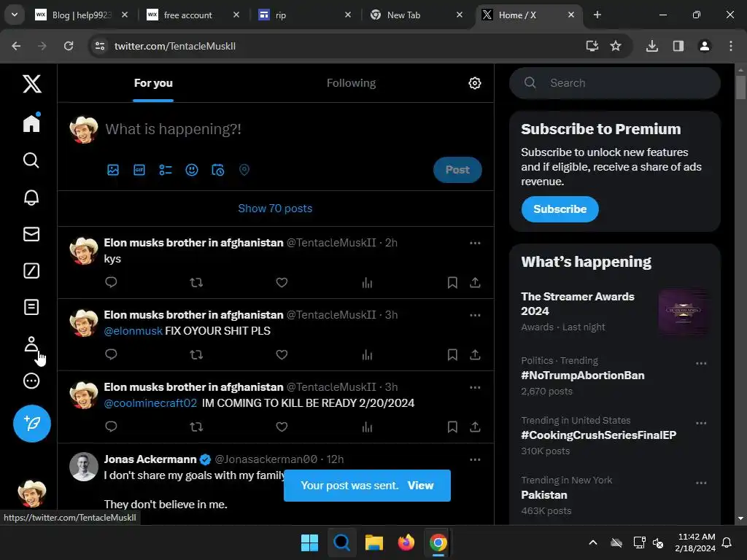Click the blue compose post feather button
This screenshot has height=560, width=747.
[x=32, y=424]
